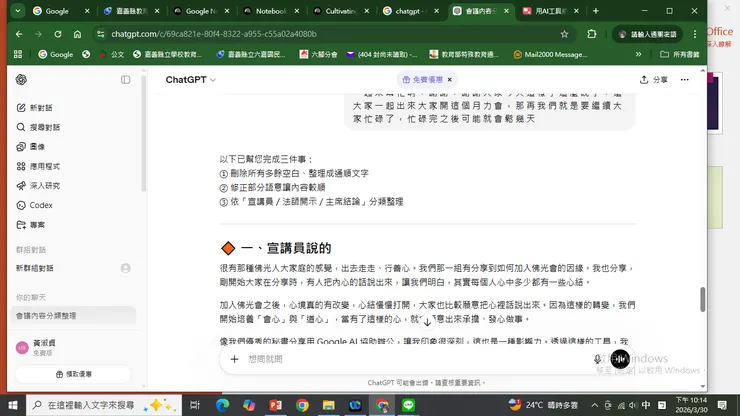Viewport: 740px width, 416px height.
Task: Click the plus attach button in composer
Action: [x=235, y=359]
